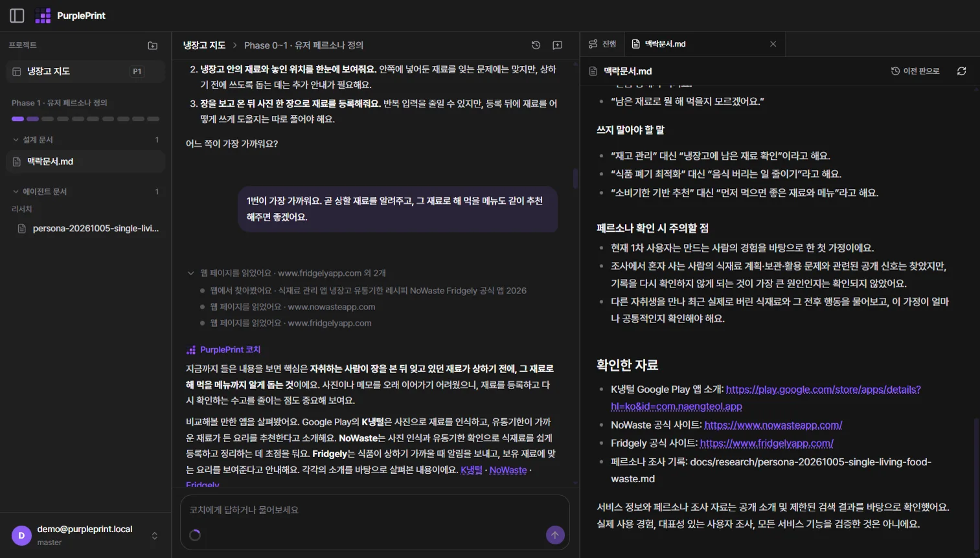
Task: Click the user avatar D
Action: [x=21, y=535]
